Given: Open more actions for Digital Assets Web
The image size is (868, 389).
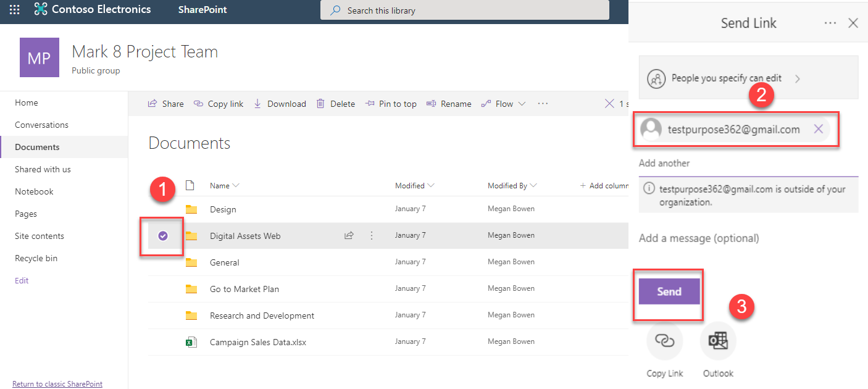Looking at the screenshot, I should pyautogui.click(x=372, y=235).
